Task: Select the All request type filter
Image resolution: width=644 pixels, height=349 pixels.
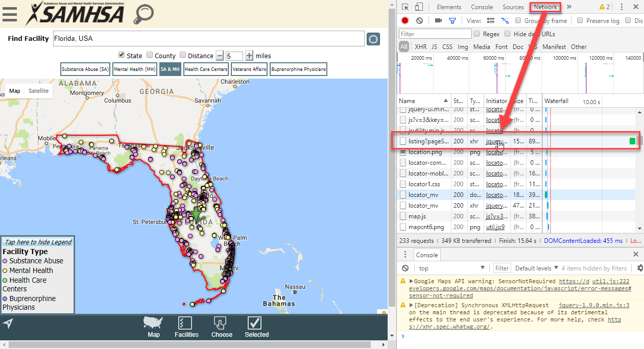Action: point(404,46)
